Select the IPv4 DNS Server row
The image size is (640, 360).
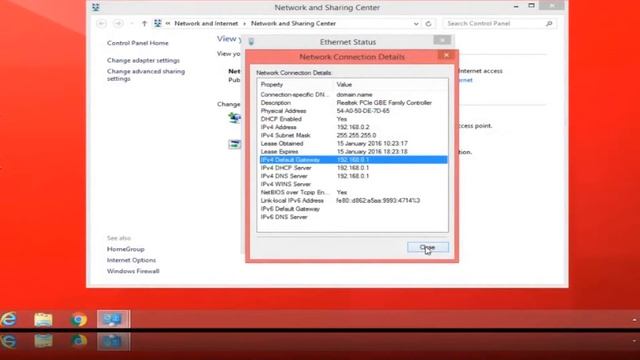[353, 176]
